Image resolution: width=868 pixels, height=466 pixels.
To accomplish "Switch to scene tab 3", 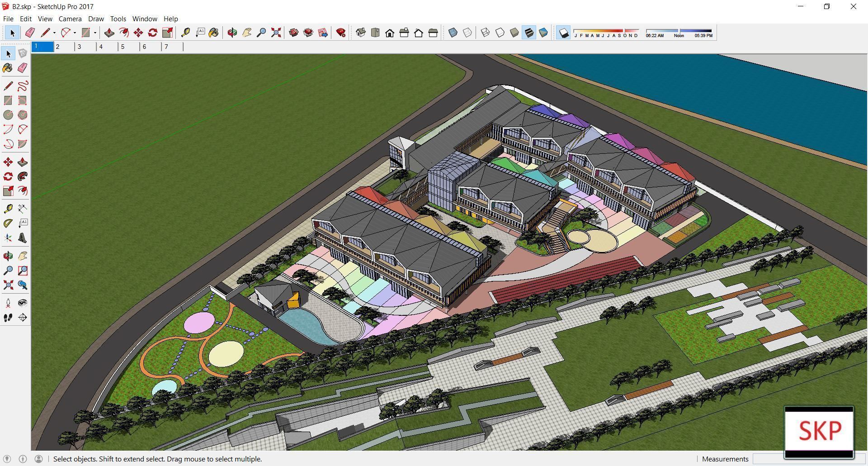I will tap(86, 47).
